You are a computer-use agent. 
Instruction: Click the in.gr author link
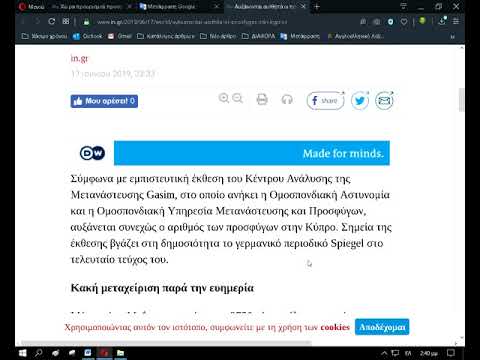point(79,58)
